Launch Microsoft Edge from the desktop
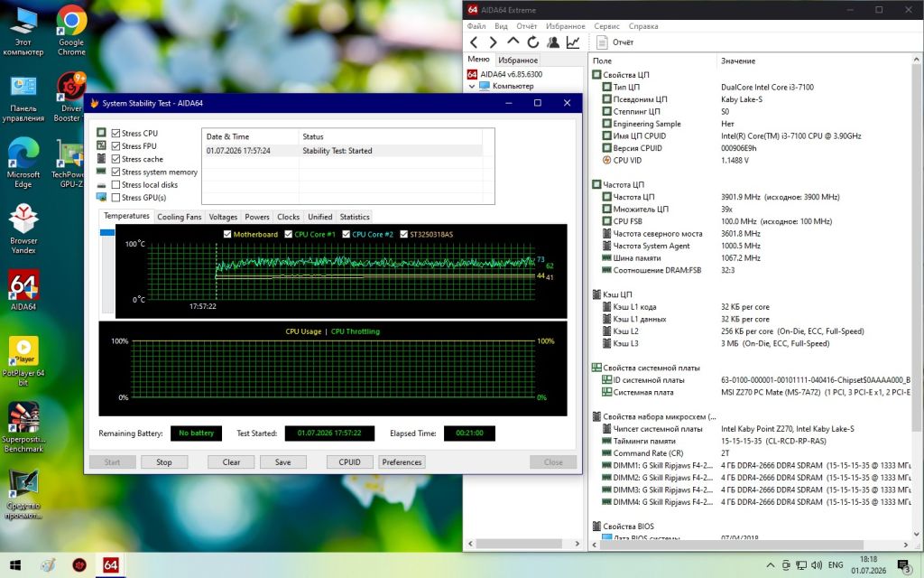 pos(23,163)
